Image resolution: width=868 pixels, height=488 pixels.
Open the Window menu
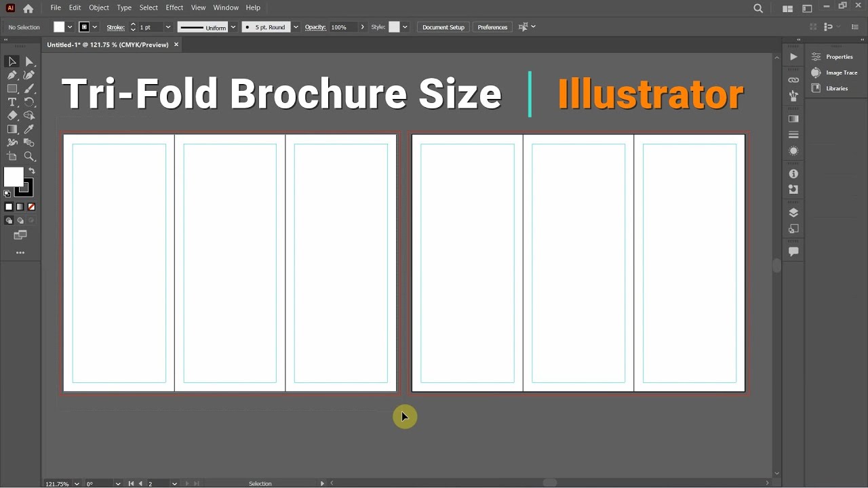coord(226,7)
